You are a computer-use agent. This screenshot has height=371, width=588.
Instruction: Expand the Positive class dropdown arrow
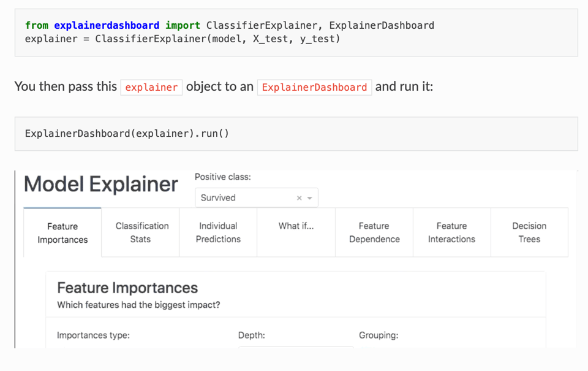pyautogui.click(x=310, y=198)
